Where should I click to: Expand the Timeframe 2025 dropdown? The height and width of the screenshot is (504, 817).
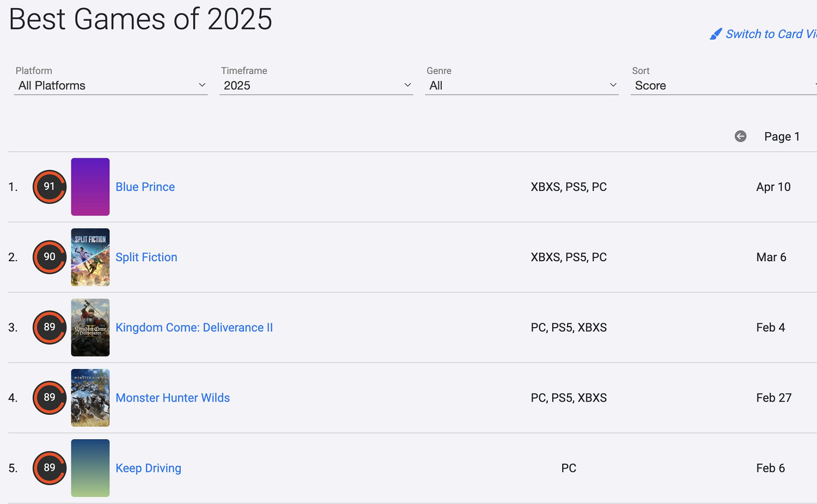coord(316,85)
